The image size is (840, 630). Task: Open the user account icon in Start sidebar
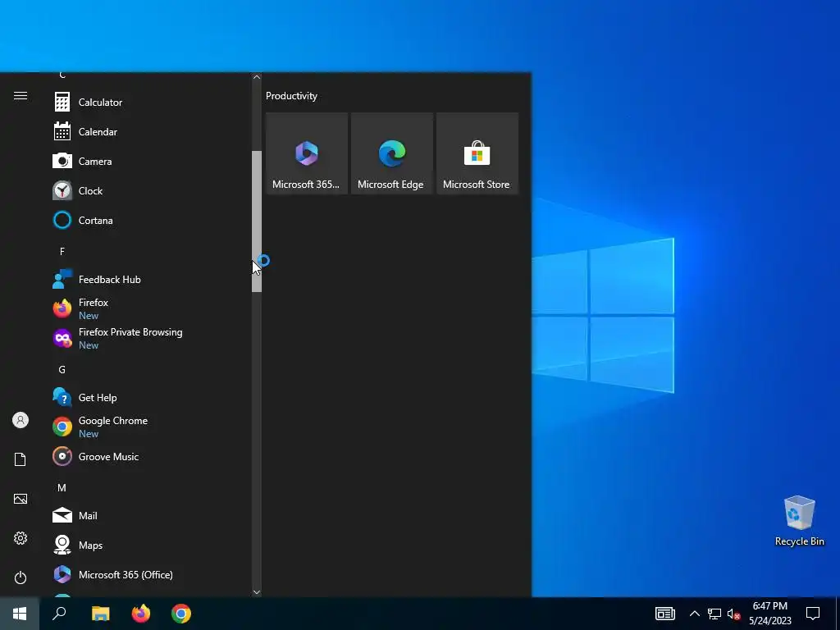point(21,420)
